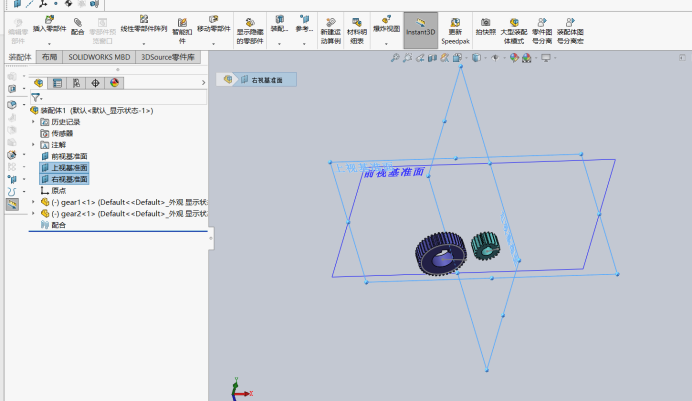Click Apply Scene icon in view toolbar
Screen dimensions: 692x401
tap(527, 58)
